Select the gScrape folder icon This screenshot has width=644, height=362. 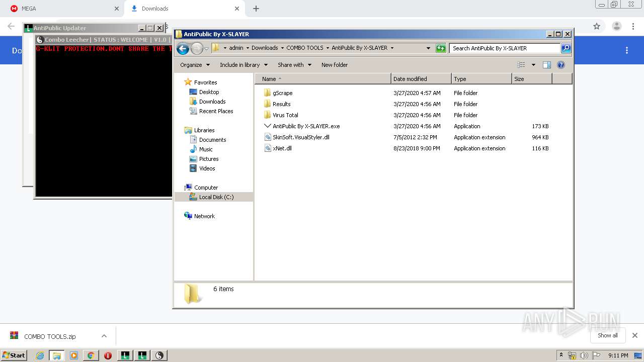[x=267, y=93]
